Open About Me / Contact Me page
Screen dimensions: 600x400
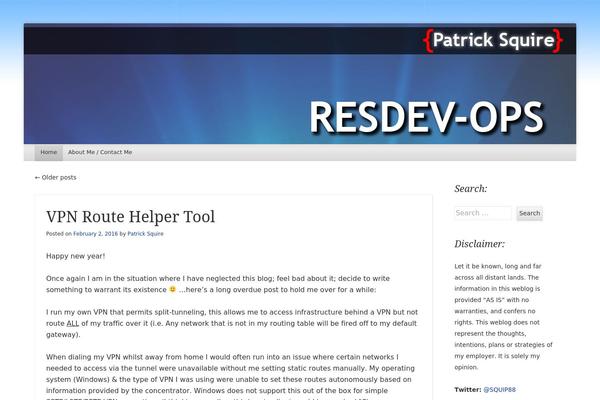[100, 152]
